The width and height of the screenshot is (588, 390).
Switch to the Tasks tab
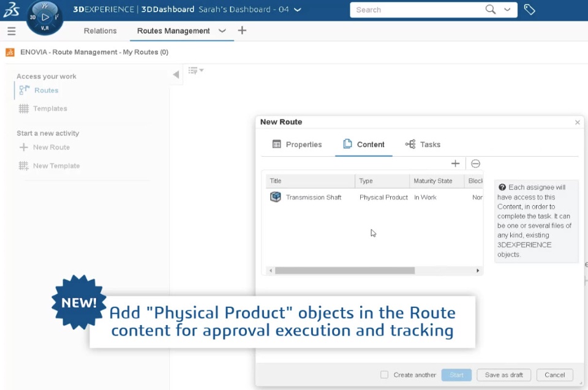(x=423, y=144)
